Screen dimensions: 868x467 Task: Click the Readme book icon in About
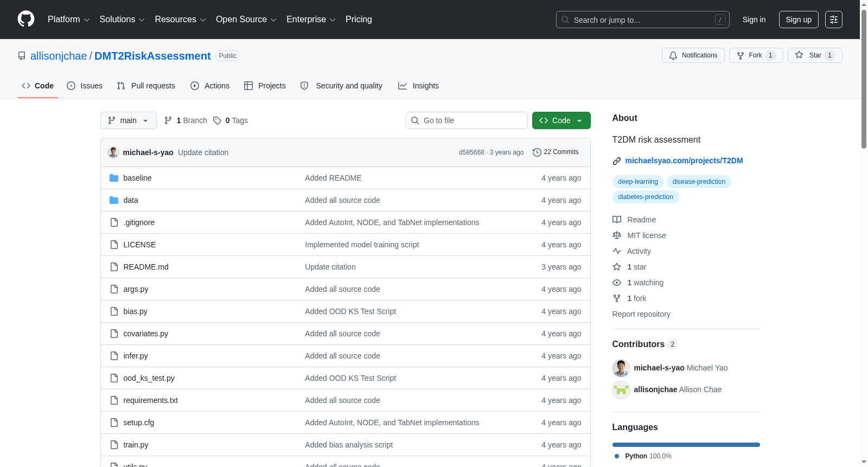pyautogui.click(x=617, y=220)
